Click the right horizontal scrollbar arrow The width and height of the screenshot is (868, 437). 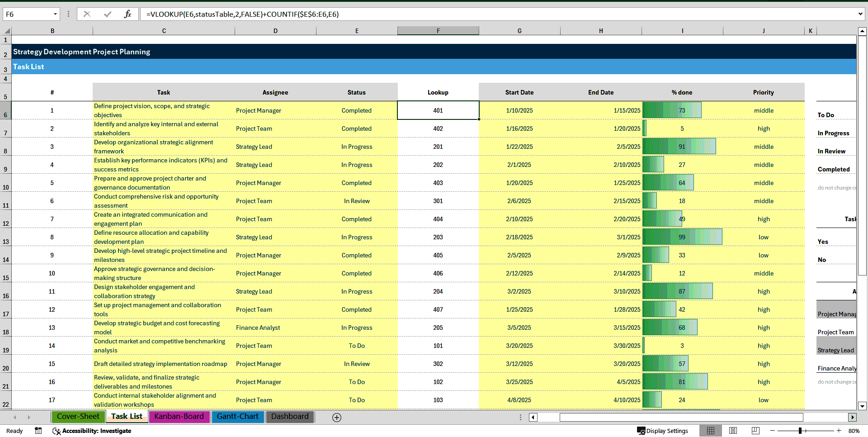pyautogui.click(x=853, y=417)
